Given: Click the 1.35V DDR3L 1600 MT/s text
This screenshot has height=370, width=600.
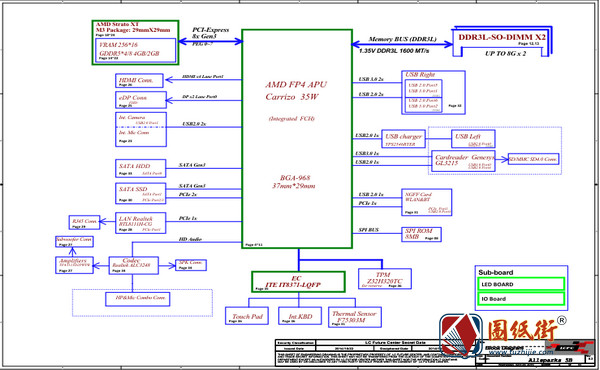Looking at the screenshot, I should 394,51.
